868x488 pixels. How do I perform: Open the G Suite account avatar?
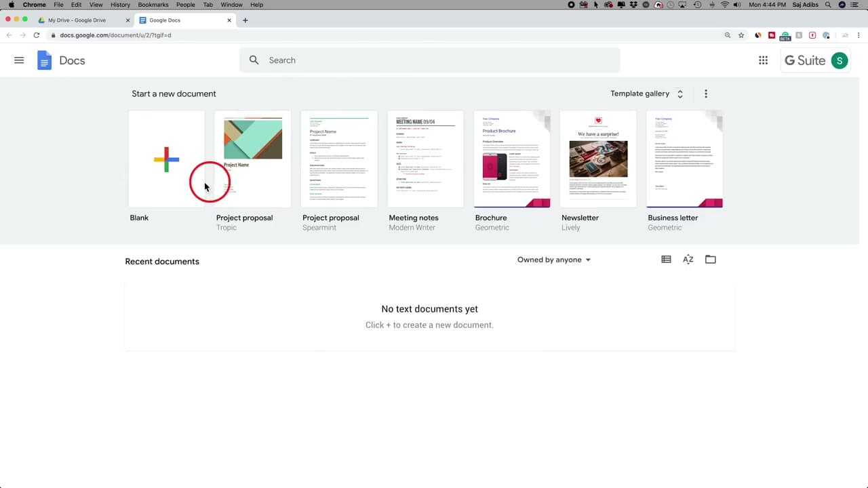point(840,60)
